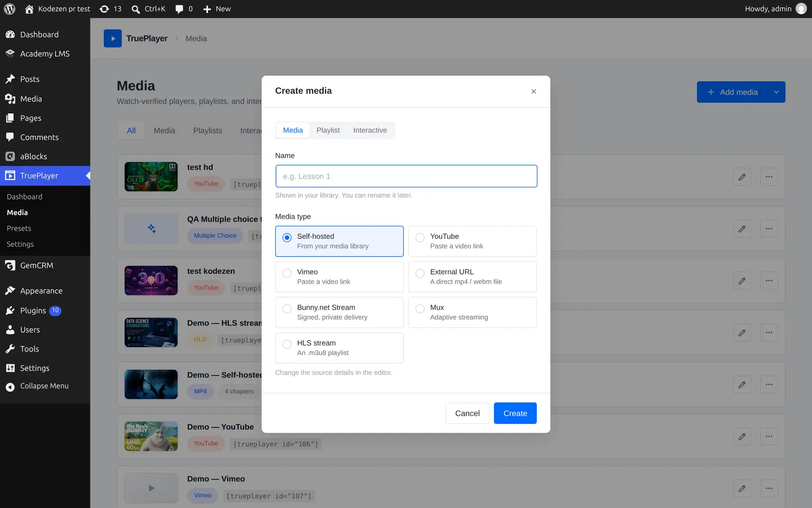
Task: Show the All filter tab
Action: click(x=131, y=130)
